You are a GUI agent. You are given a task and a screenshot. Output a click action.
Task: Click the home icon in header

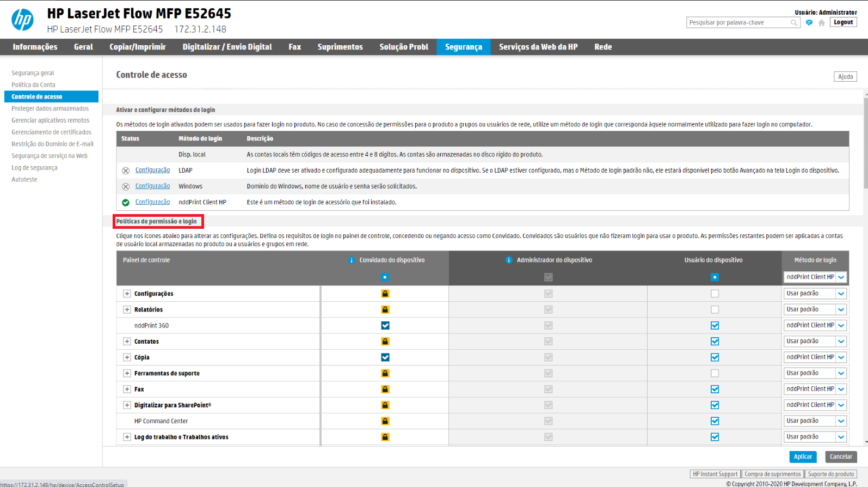coord(821,23)
